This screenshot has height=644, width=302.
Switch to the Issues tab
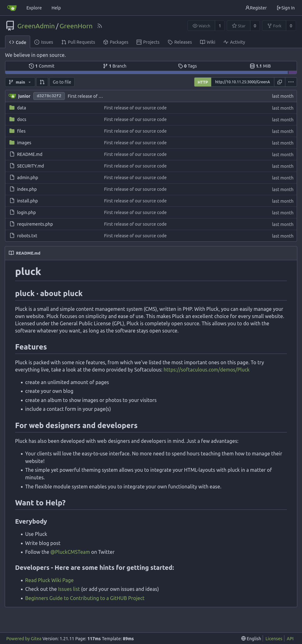point(44,42)
